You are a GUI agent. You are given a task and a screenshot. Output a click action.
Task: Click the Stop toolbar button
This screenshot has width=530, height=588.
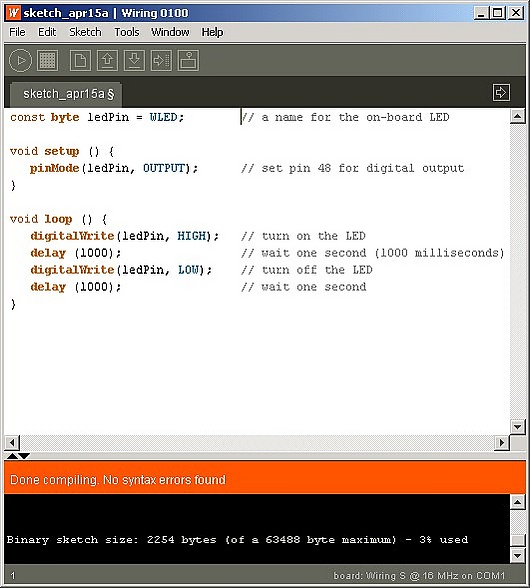[48, 60]
